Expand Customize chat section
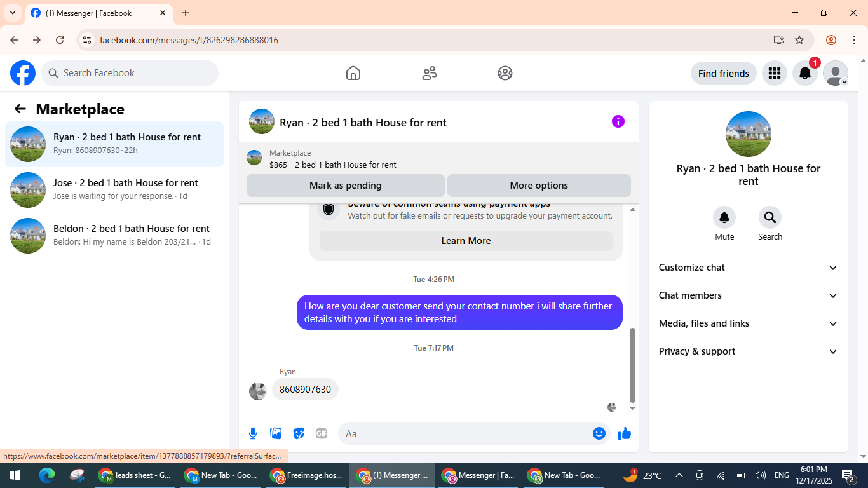868x488 pixels. pyautogui.click(x=749, y=268)
